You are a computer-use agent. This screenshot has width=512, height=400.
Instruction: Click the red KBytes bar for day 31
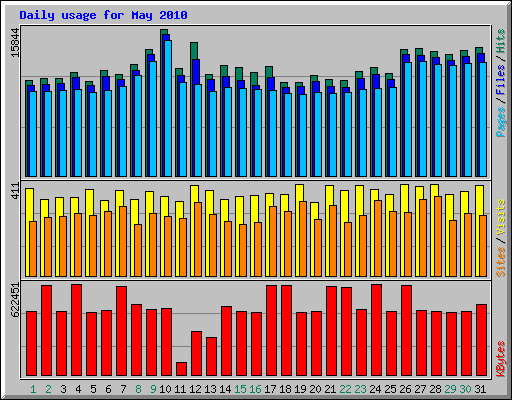click(x=482, y=340)
